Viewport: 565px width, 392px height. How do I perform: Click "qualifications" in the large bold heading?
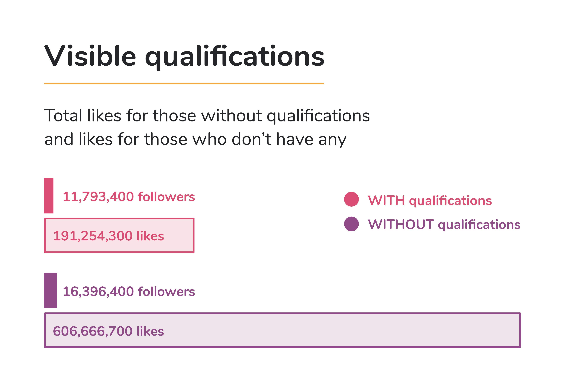[235, 57]
